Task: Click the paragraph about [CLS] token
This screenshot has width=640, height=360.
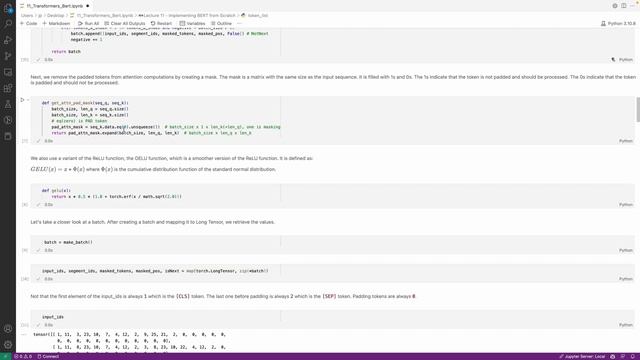Action: click(x=223, y=296)
